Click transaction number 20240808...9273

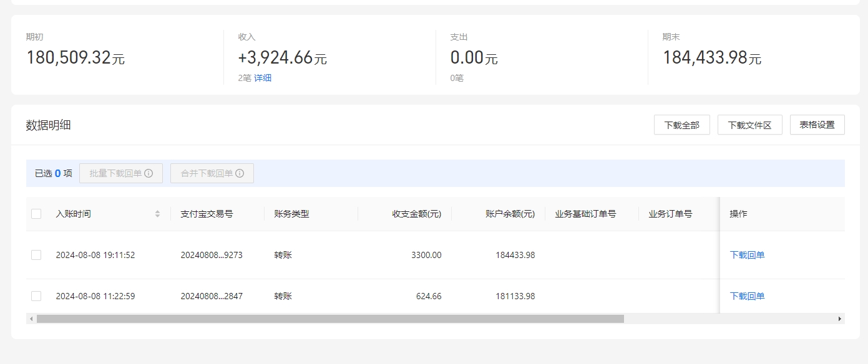(x=212, y=255)
